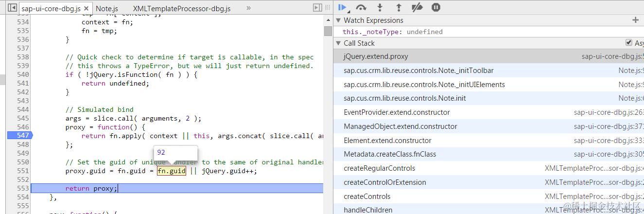
Task: Close the sap-ui-core-dbg.js tab
Action: click(87, 9)
